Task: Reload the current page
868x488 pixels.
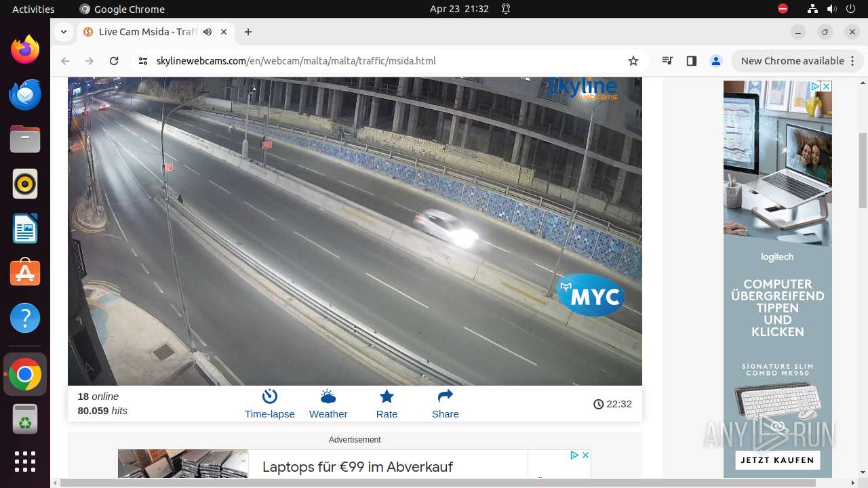Action: click(x=114, y=61)
